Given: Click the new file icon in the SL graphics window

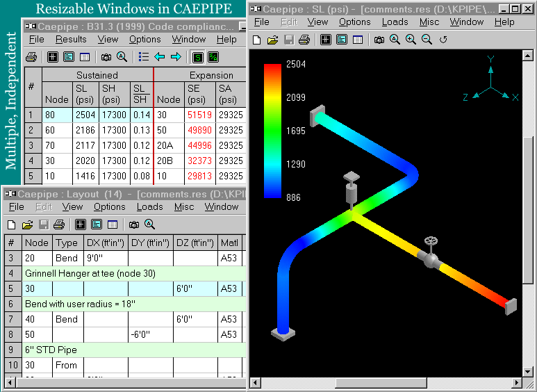Looking at the screenshot, I should 256,40.
